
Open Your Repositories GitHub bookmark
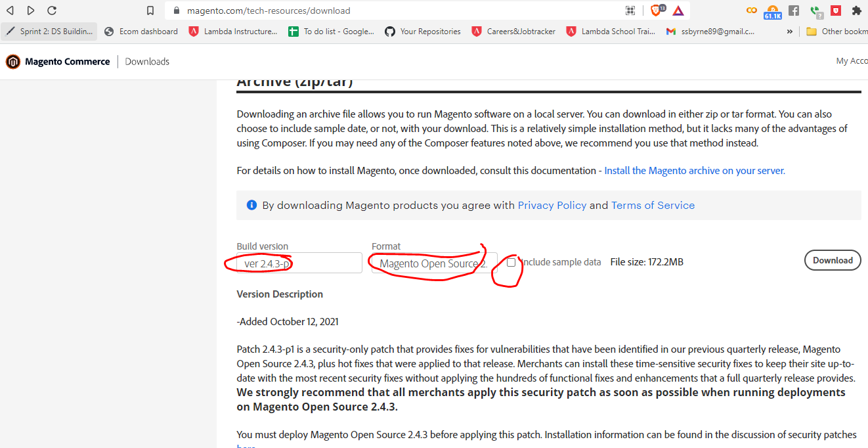423,31
